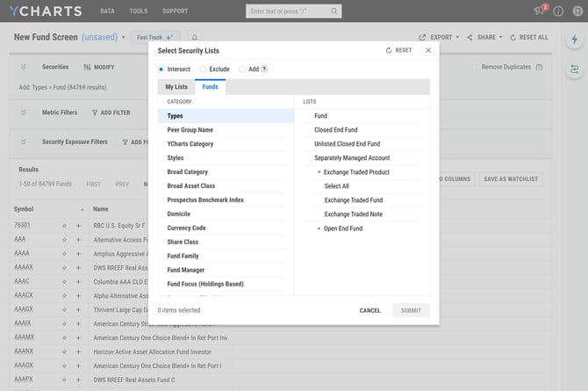Click star icon for AAAC row
588x391 pixels.
coord(64,282)
